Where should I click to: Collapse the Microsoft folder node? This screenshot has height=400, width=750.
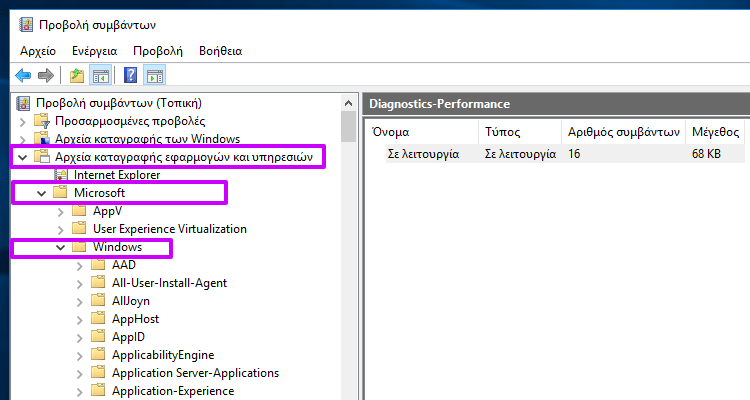(x=42, y=193)
